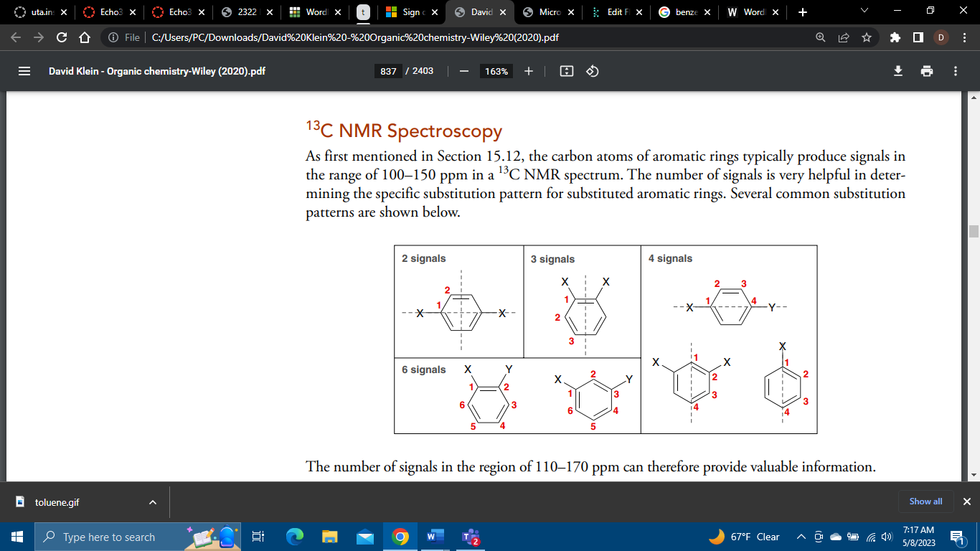Download the PDF file
This screenshot has width=980, height=551.
(897, 71)
